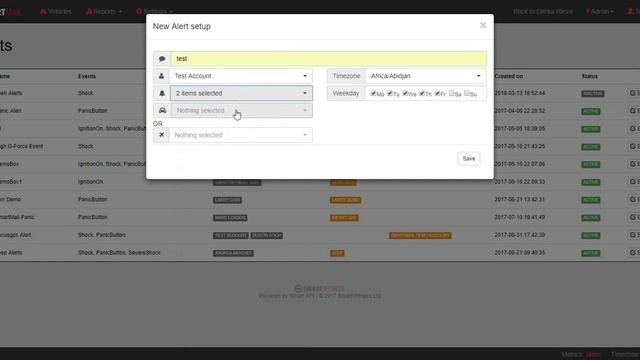The height and width of the screenshot is (360, 640).
Task: Click the New Alert setup title
Action: click(x=182, y=26)
